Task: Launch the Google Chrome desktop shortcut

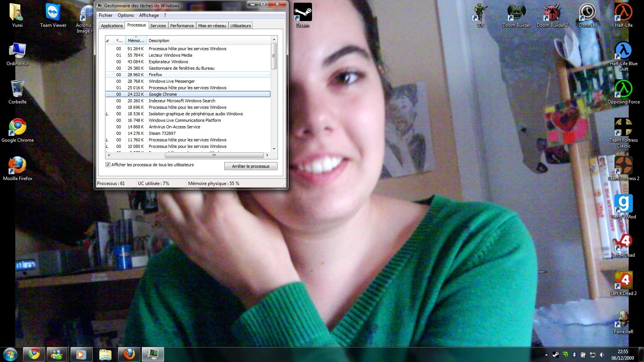Action: pyautogui.click(x=18, y=130)
